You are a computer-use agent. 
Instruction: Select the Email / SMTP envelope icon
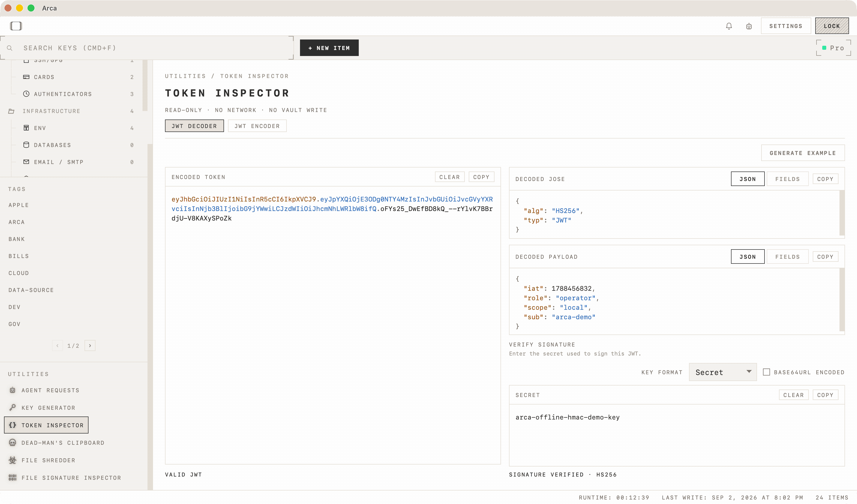(x=26, y=162)
